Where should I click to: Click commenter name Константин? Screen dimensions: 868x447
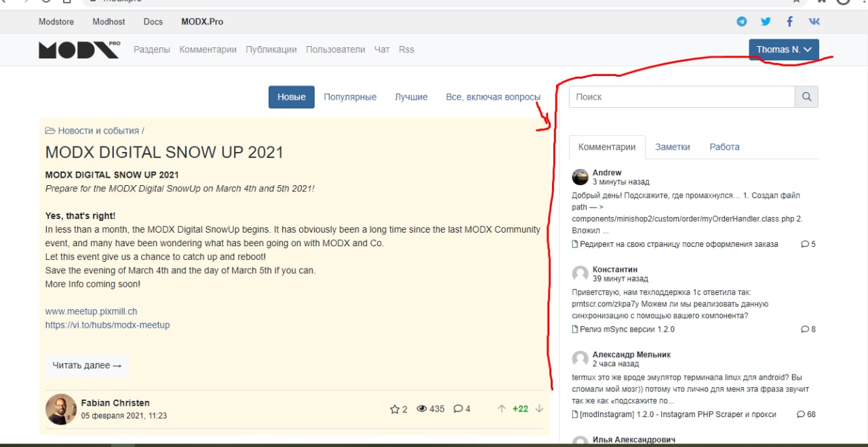click(615, 269)
